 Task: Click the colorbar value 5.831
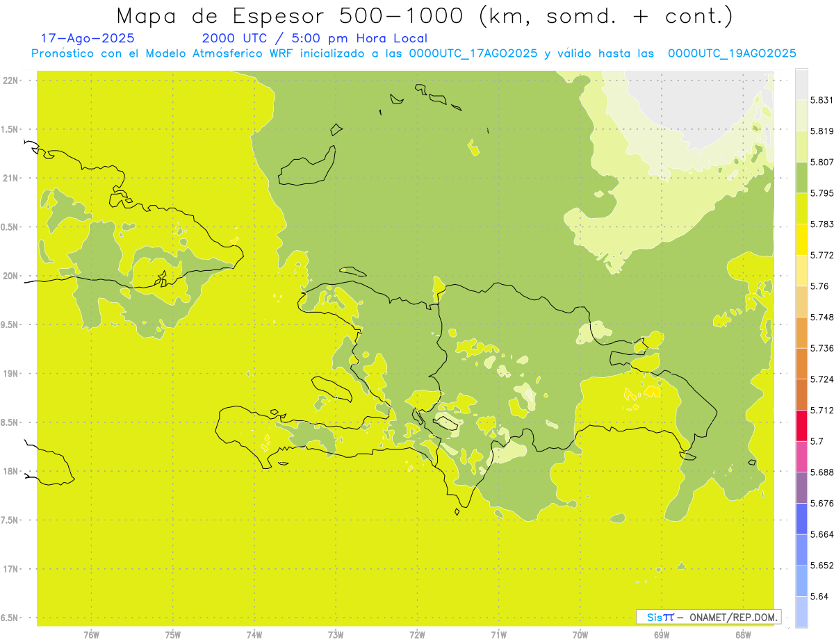[821, 100]
